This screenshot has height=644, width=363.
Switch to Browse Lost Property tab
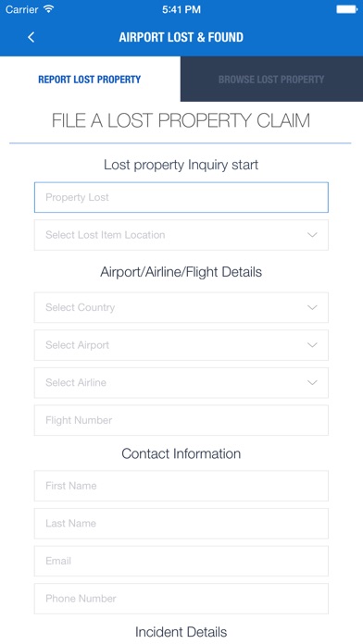[x=271, y=80]
